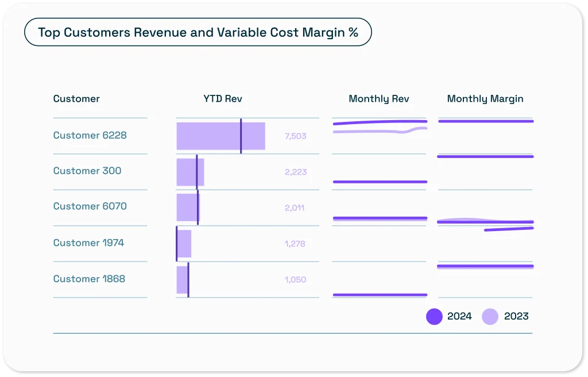Sort by the Customer column header
Viewport: 588px width, 377px height.
click(76, 99)
